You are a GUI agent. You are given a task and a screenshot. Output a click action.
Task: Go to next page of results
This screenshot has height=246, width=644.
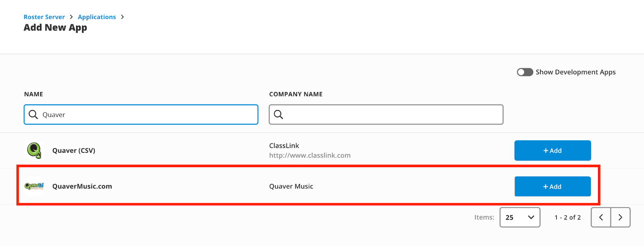pyautogui.click(x=620, y=217)
